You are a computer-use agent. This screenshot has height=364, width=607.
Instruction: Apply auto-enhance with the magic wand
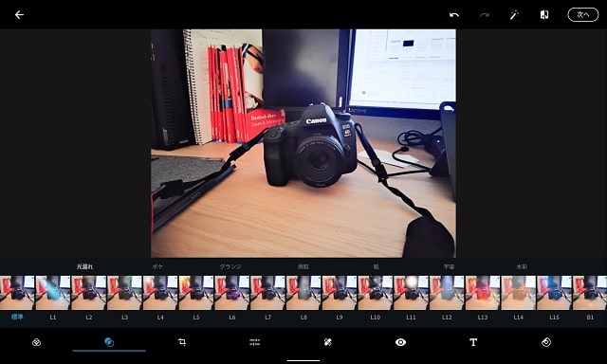tap(514, 15)
